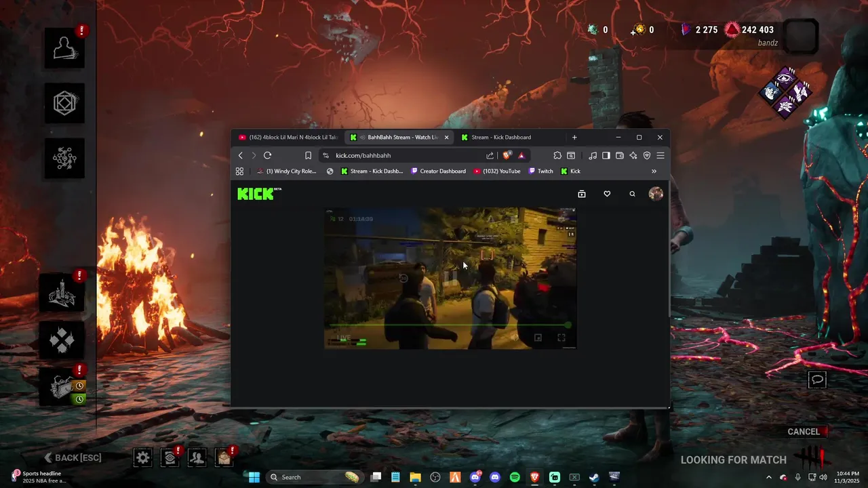The width and height of the screenshot is (868, 488).
Task: Open the browser hamburger menu
Action: [x=660, y=155]
